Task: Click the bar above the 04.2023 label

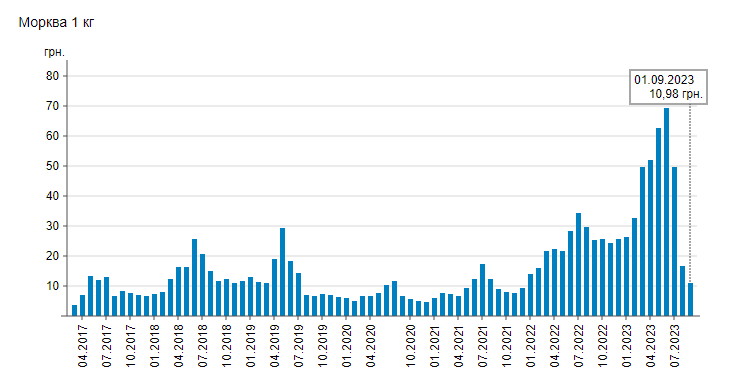Action: (650, 238)
